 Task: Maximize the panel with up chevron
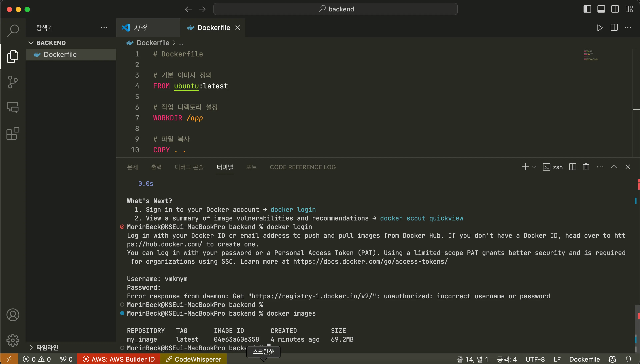point(614,167)
